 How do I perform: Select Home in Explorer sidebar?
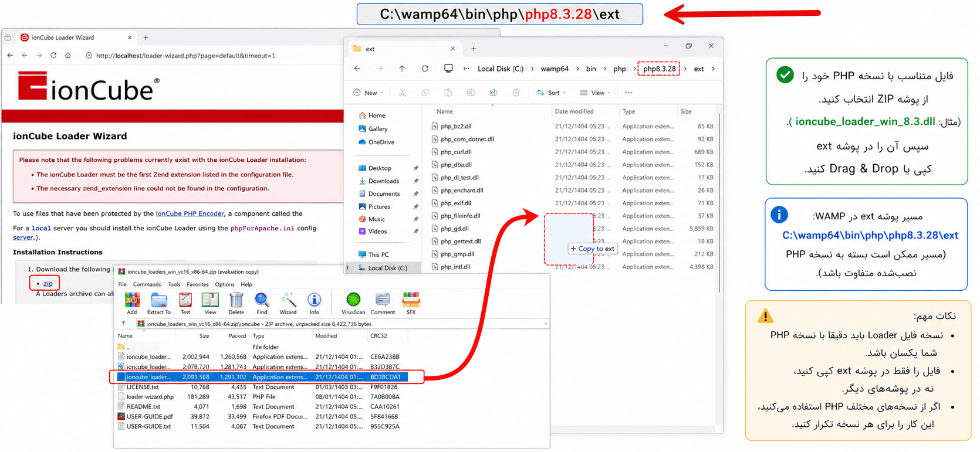coord(377,115)
